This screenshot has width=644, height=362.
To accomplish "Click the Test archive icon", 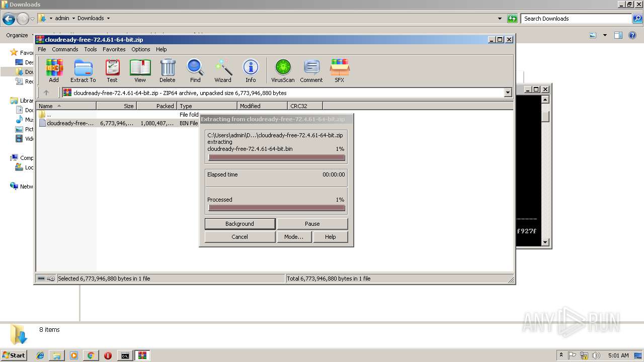I will tap(112, 70).
